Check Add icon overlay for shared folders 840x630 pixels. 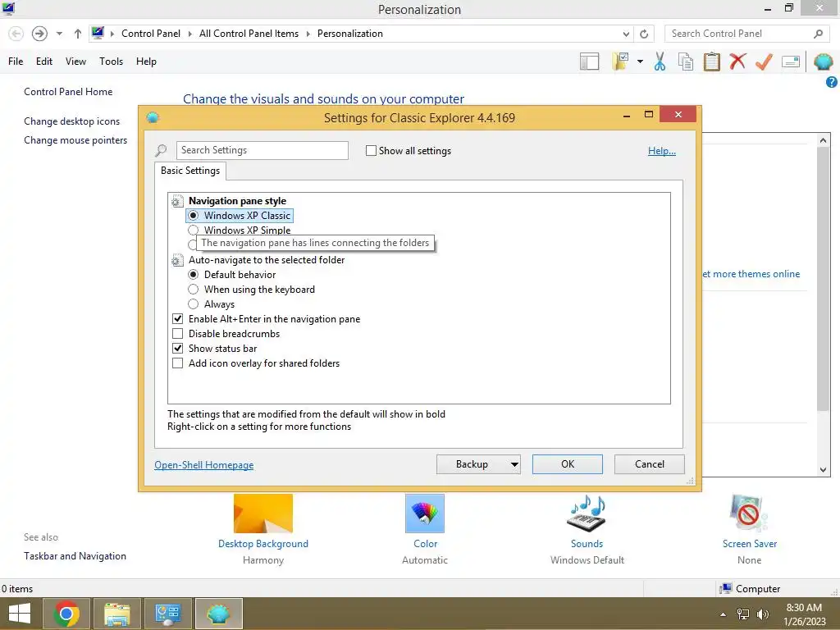pos(177,363)
